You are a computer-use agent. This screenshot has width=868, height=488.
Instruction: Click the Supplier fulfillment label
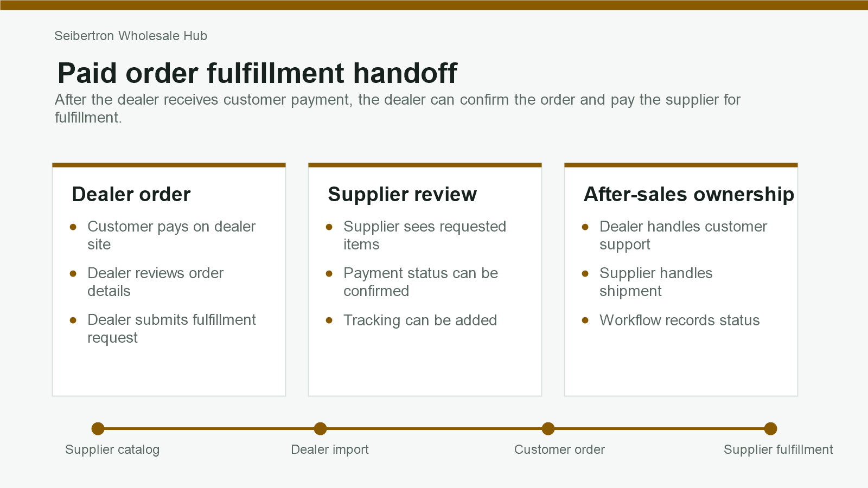coord(778,450)
